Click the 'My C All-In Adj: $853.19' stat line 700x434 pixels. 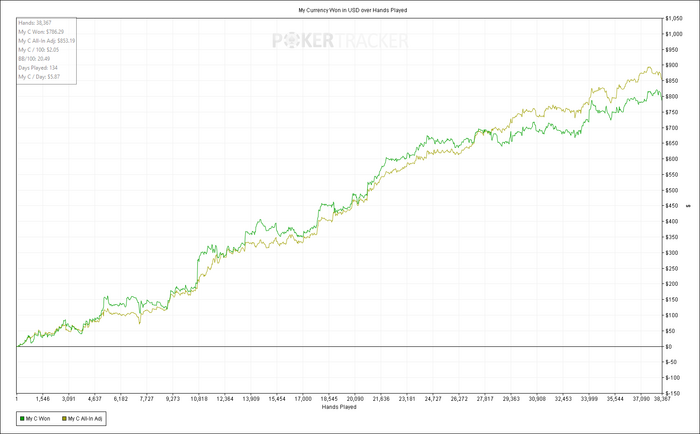click(46, 41)
